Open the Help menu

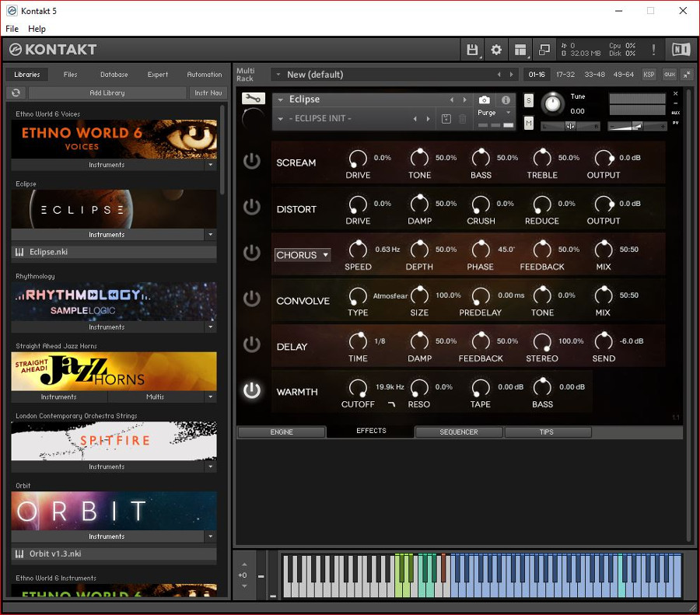(37, 29)
